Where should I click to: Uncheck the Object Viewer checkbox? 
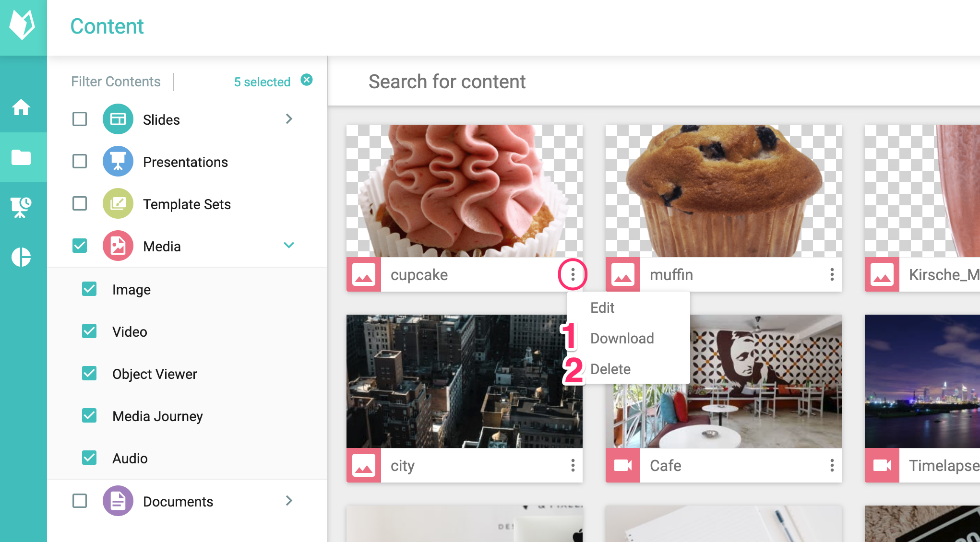(89, 373)
